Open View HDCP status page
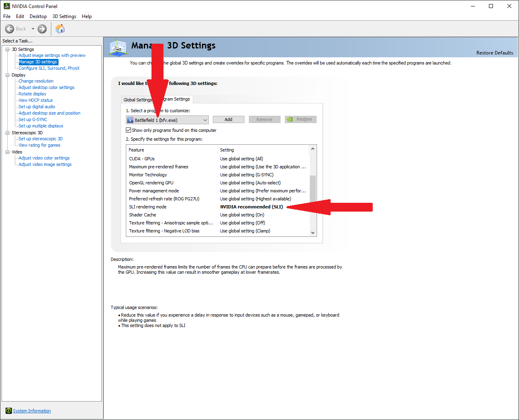Viewport: 519px width, 420px height. [x=36, y=100]
